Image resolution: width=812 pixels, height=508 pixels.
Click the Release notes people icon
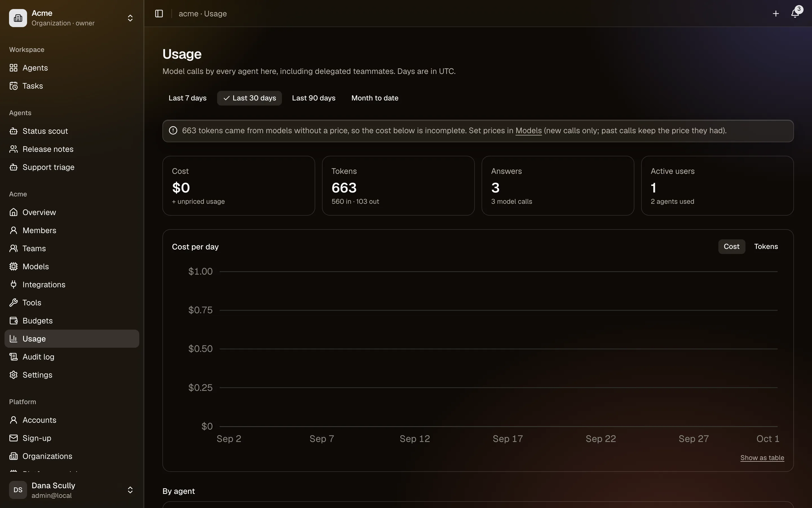pyautogui.click(x=14, y=149)
